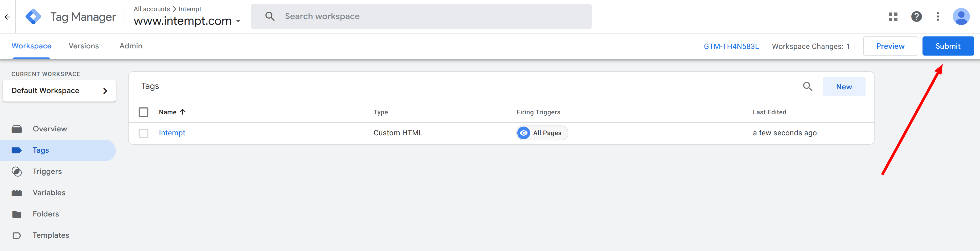Click the Templates sidebar icon
Screen dimensions: 980x251
point(17,235)
